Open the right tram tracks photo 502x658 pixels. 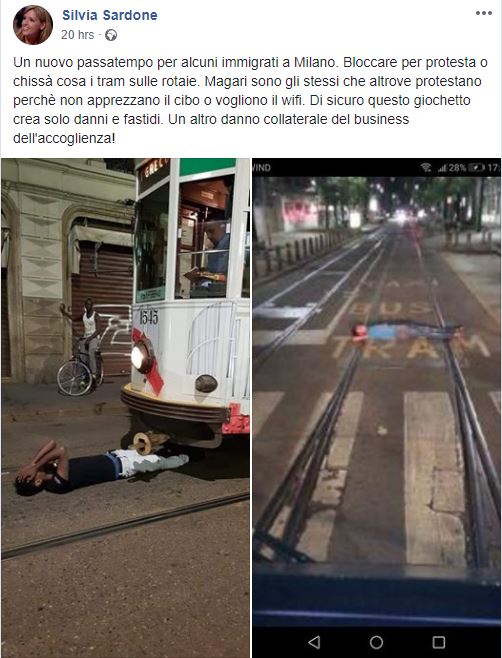pyautogui.click(x=376, y=408)
